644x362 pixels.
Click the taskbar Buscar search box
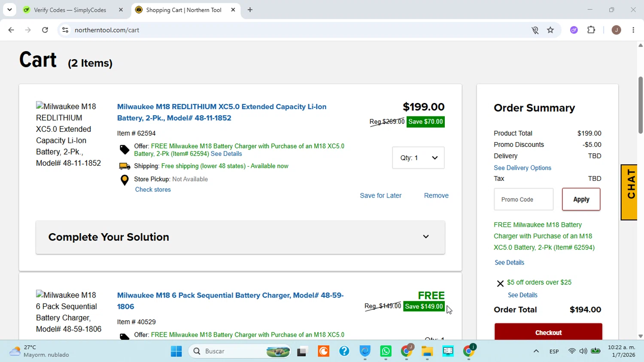pyautogui.click(x=239, y=351)
